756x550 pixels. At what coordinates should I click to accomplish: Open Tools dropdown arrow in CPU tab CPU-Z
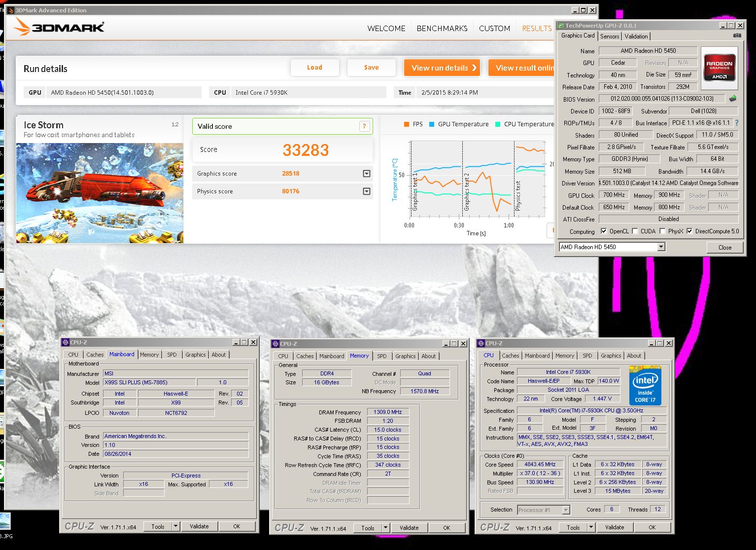[591, 527]
